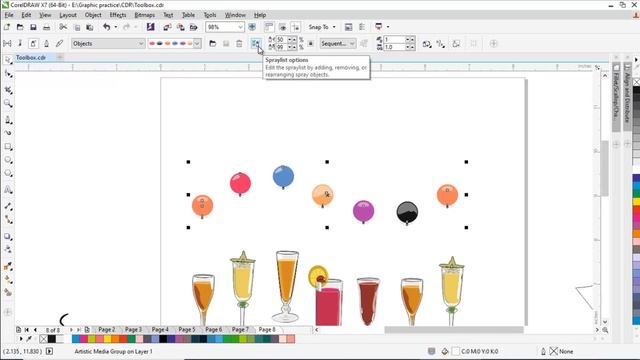This screenshot has width=640, height=360.
Task: Open the Objects category dropdown
Action: pos(108,43)
